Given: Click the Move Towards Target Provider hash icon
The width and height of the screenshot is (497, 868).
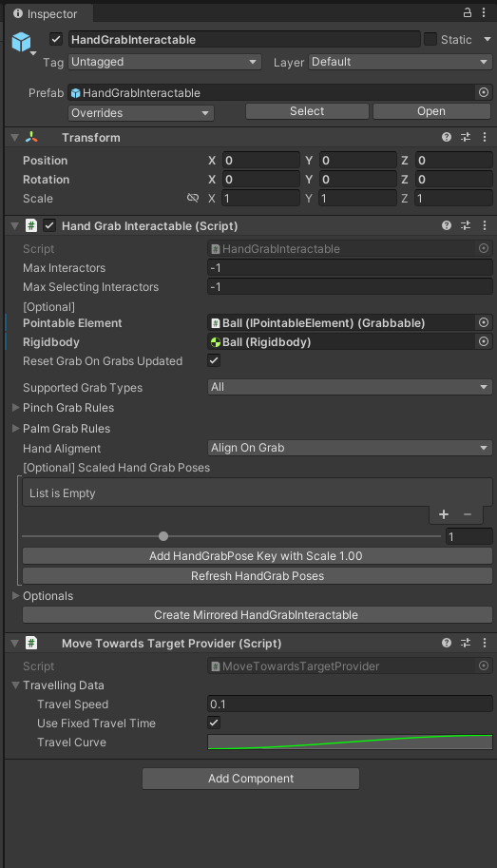Looking at the screenshot, I should (31, 643).
